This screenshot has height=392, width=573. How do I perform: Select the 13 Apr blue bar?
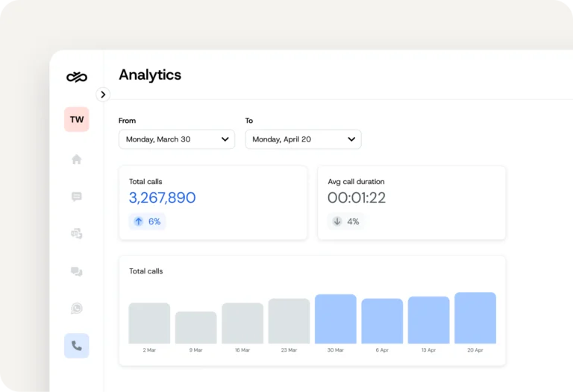429,320
